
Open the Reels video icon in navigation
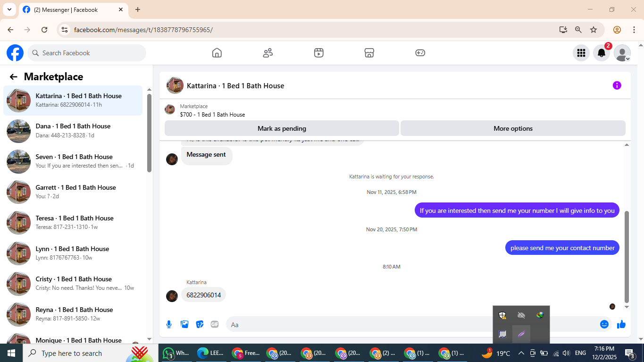(x=318, y=53)
